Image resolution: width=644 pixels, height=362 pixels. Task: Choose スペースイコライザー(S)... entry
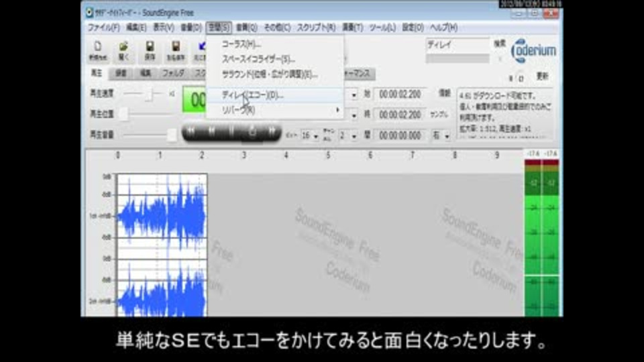pos(275,59)
